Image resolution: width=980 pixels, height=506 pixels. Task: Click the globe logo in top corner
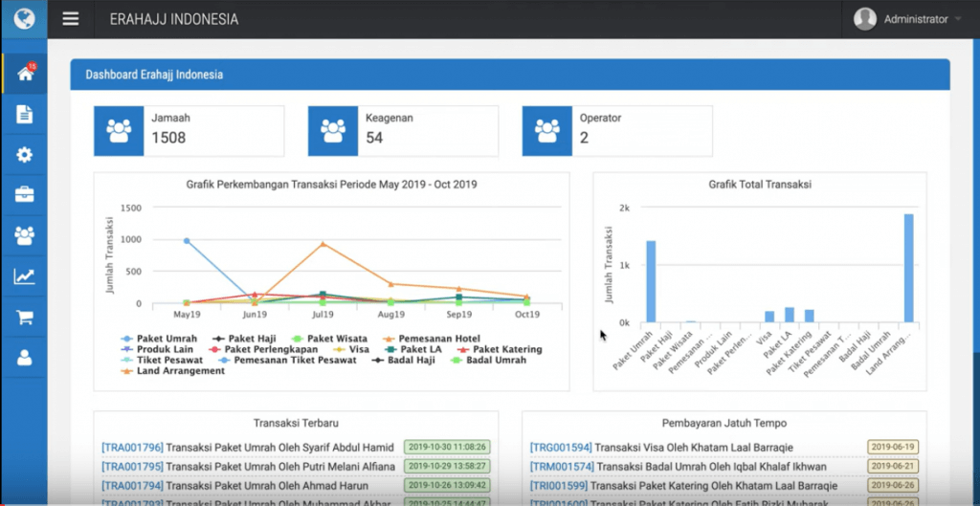24,19
